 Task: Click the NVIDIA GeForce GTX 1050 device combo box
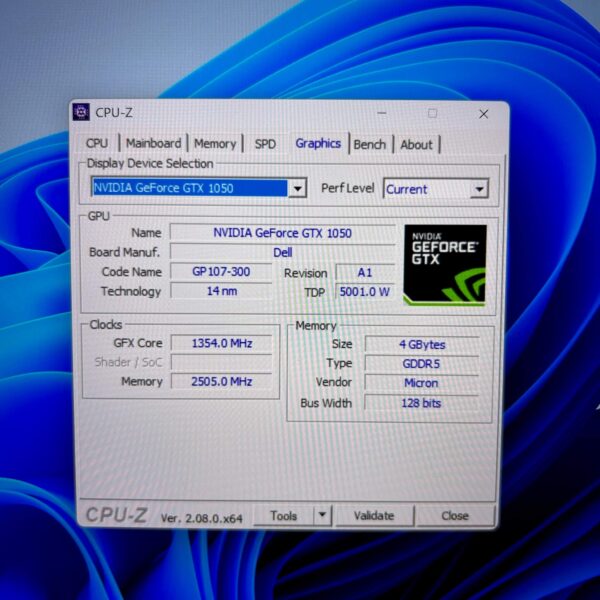tap(199, 188)
